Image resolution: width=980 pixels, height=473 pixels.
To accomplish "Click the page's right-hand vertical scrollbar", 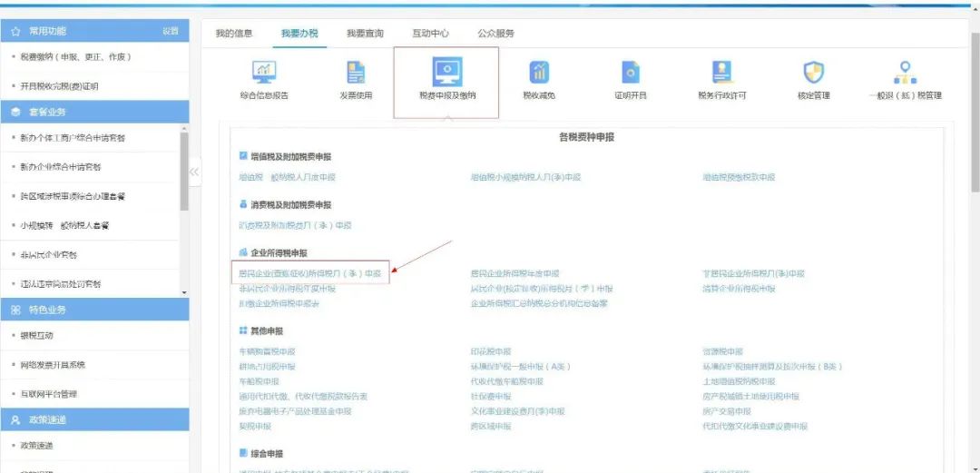I will tap(975, 113).
